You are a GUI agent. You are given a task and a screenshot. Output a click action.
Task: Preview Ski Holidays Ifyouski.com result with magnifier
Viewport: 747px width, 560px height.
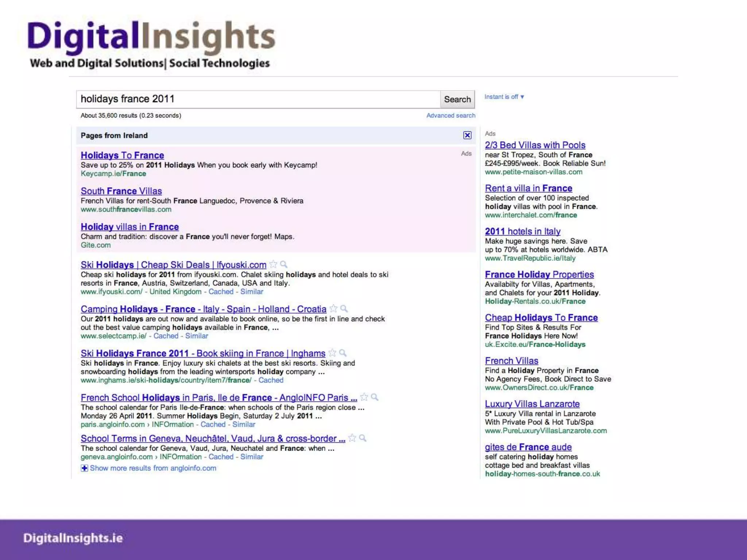tap(284, 264)
